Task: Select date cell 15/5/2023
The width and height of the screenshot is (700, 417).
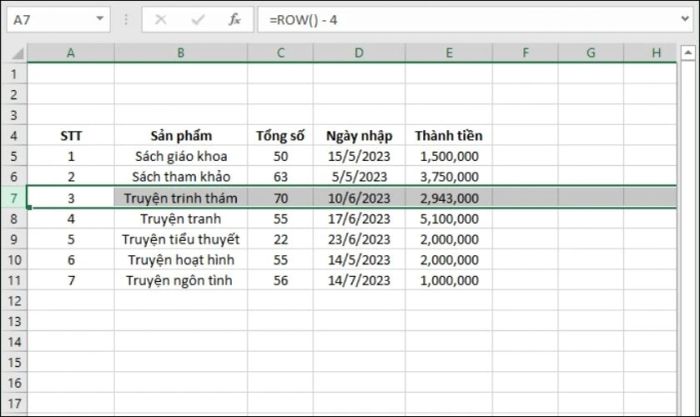Action: (x=359, y=156)
